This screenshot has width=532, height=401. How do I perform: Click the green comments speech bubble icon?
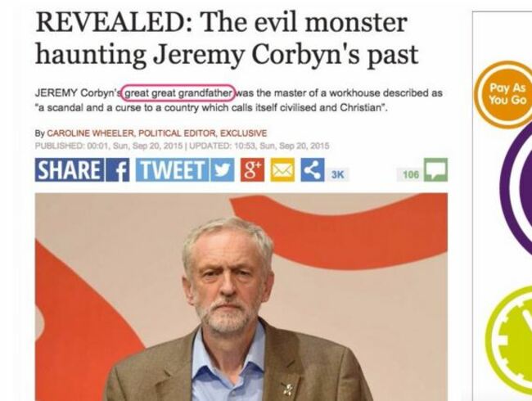click(435, 170)
